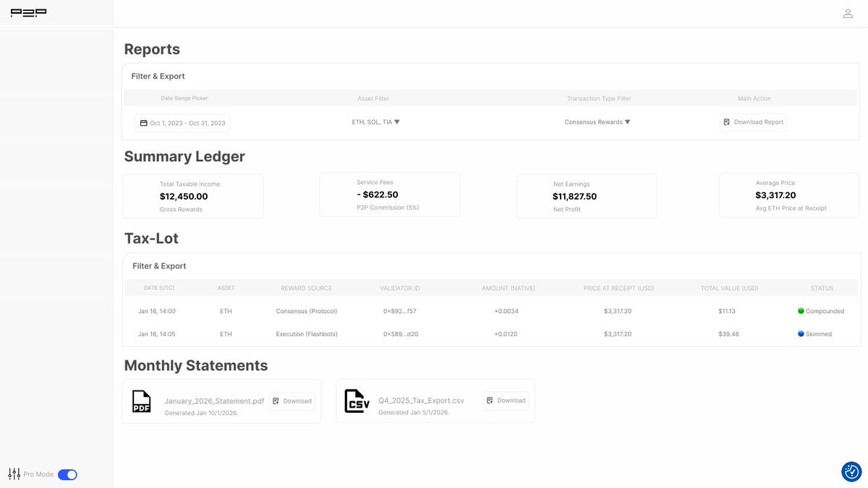Click validator ID 0x892...f57 in the table

[399, 311]
